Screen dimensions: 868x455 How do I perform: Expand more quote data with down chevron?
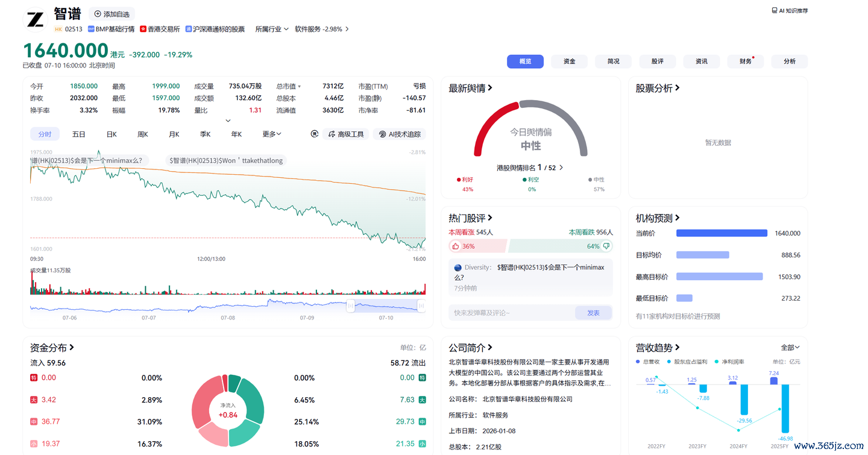[228, 121]
